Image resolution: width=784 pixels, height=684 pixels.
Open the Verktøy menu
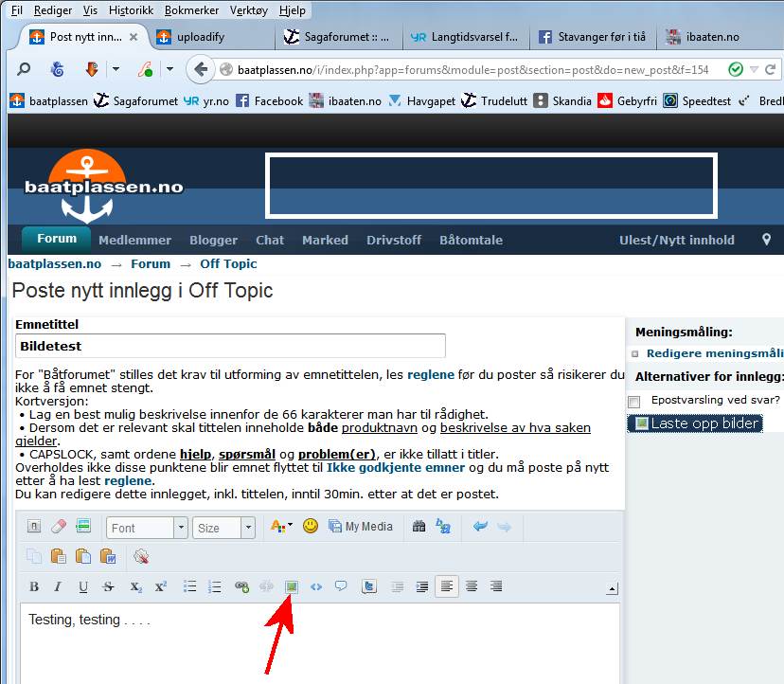(x=248, y=10)
